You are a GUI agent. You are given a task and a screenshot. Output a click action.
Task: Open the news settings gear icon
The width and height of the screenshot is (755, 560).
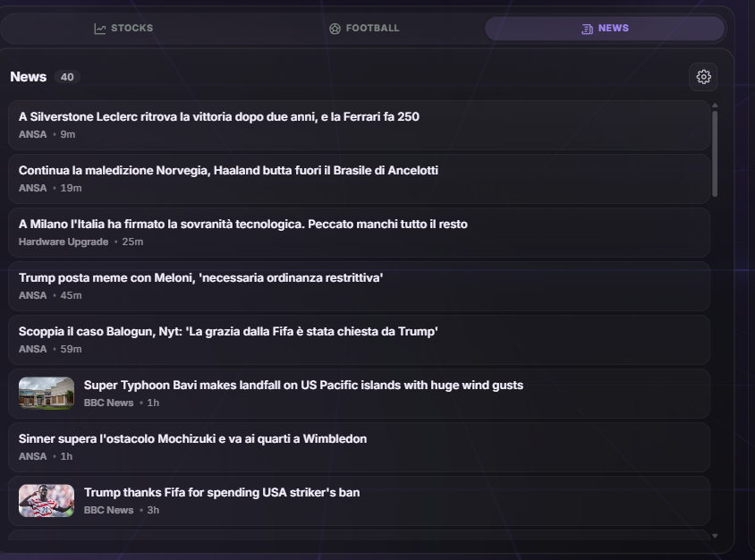(703, 77)
